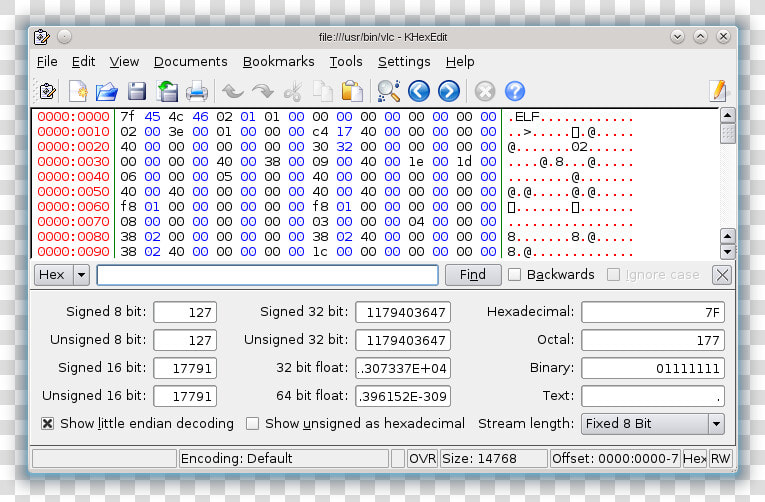Screen dimensions: 765x502
Task: Select byte c4 in row 0000:0010
Action: coord(320,132)
